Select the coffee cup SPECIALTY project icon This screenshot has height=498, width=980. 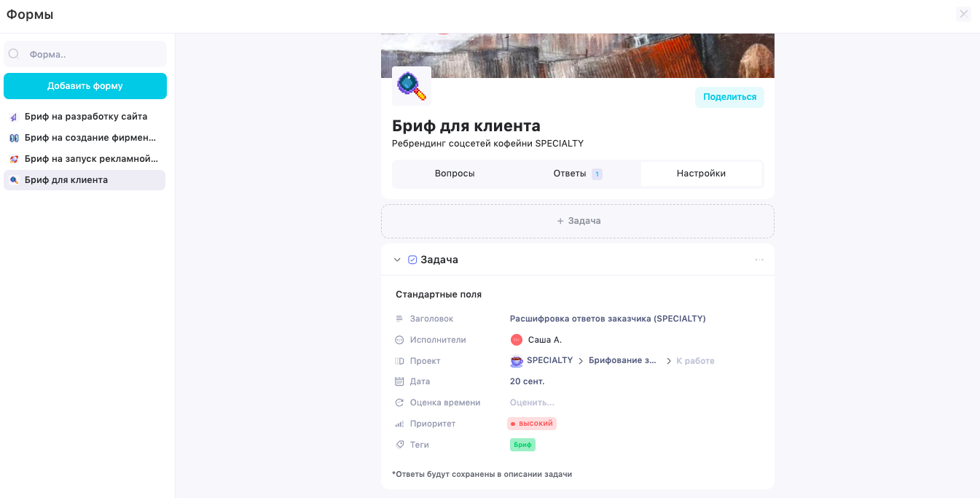516,360
